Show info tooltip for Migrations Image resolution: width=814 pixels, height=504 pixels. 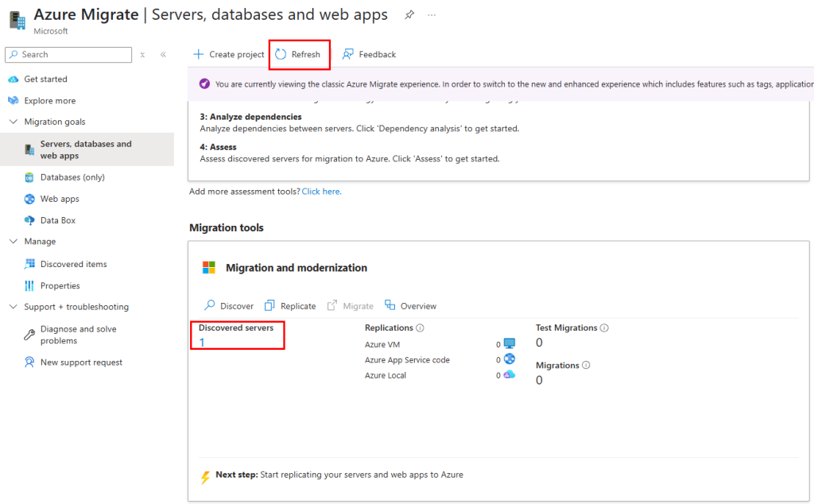[x=586, y=366]
